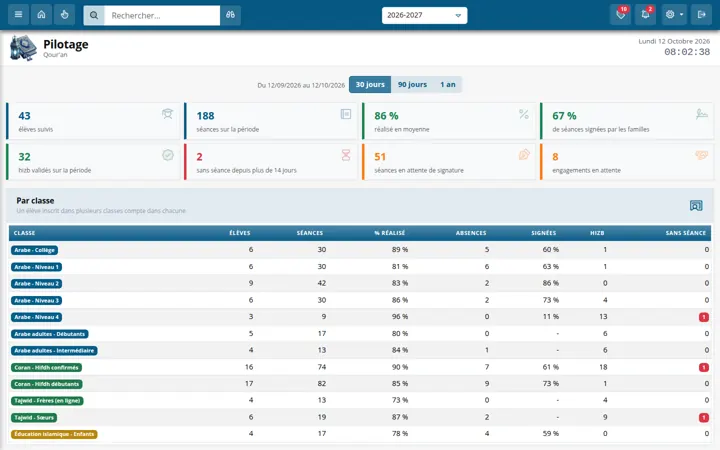Sort by the SÉANCES column header
The image size is (720, 450).
tap(309, 233)
